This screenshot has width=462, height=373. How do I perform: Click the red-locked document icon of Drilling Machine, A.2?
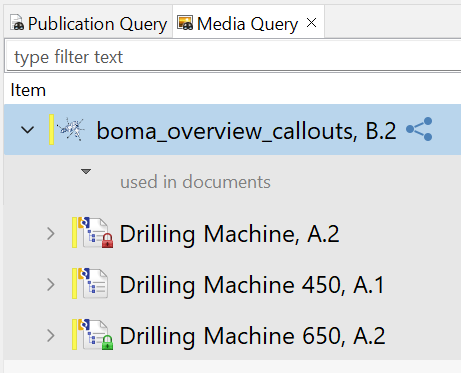pyautogui.click(x=95, y=233)
